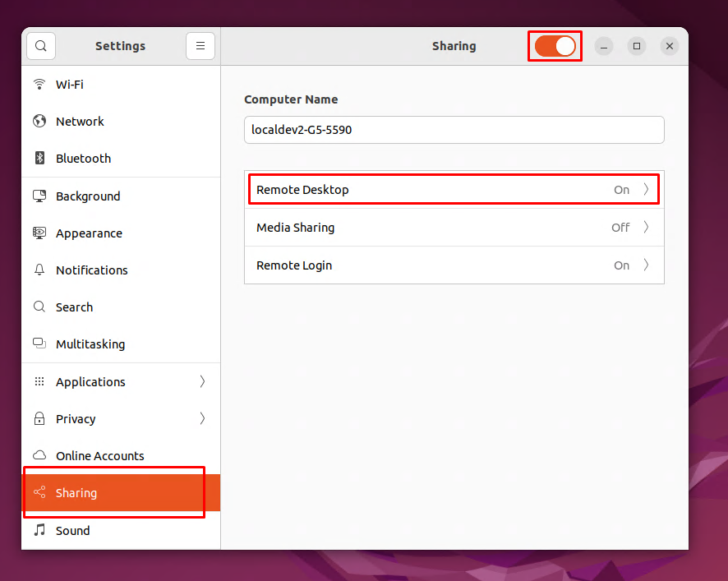Viewport: 728px width, 581px height.
Task: Click the Multitasking windows icon
Action: coord(39,344)
